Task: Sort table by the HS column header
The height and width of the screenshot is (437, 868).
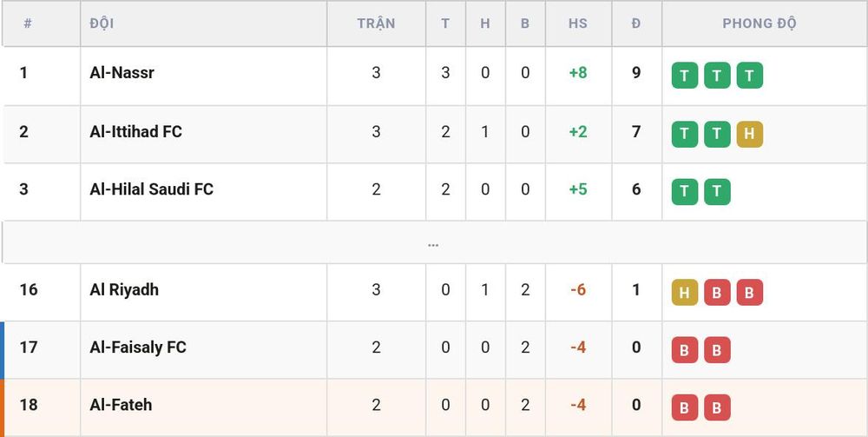Action: (578, 23)
